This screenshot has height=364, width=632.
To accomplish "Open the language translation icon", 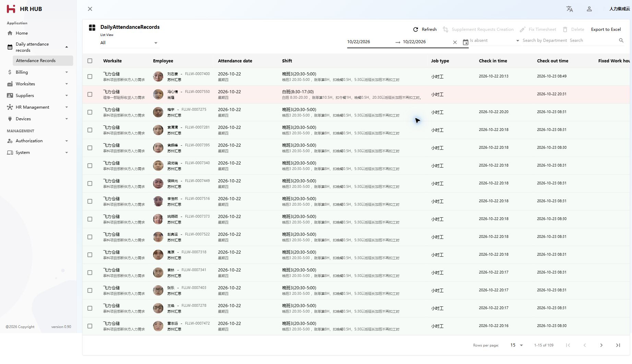I will [x=570, y=9].
